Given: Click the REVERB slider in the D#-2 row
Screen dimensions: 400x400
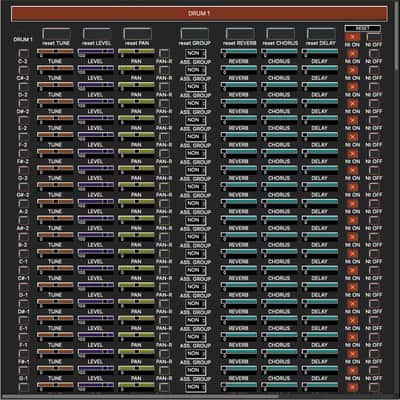Looking at the screenshot, I should pyautogui.click(x=239, y=101).
